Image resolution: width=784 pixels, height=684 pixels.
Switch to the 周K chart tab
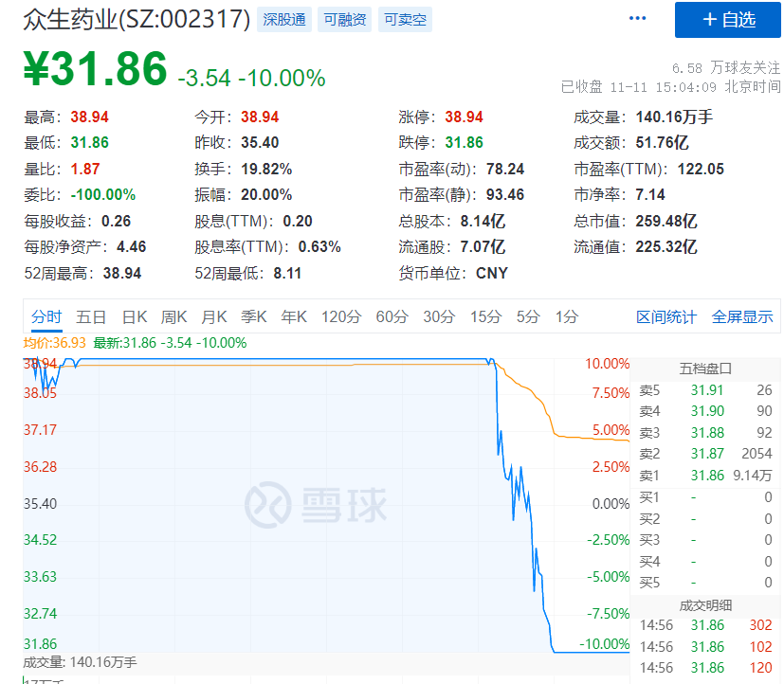[174, 317]
